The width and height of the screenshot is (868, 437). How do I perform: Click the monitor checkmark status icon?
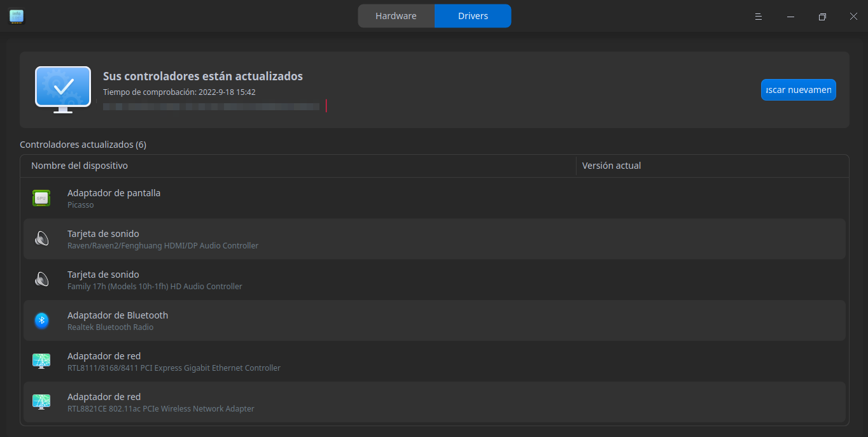63,90
